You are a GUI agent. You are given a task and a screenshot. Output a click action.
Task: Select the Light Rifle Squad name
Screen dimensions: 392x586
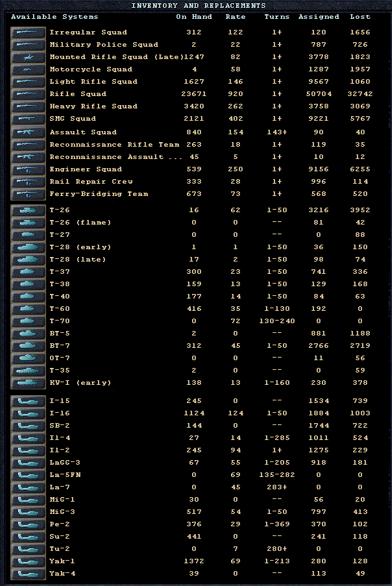tap(93, 82)
